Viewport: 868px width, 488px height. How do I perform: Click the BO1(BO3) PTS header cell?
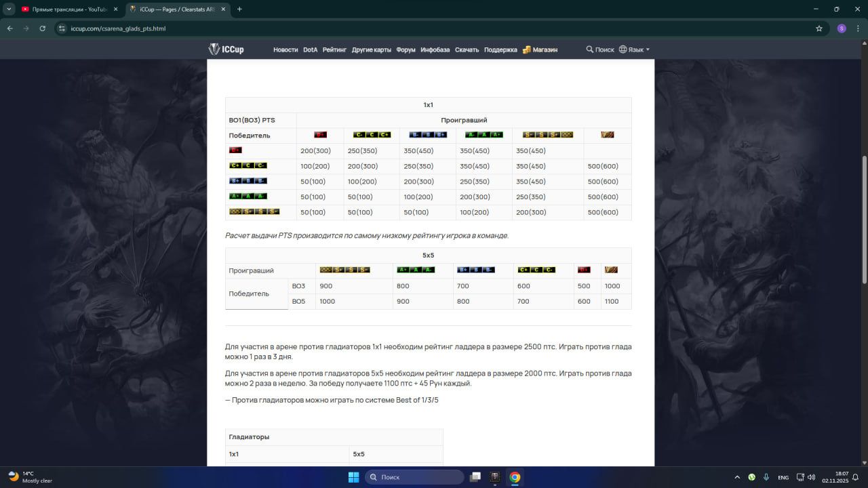pos(261,120)
